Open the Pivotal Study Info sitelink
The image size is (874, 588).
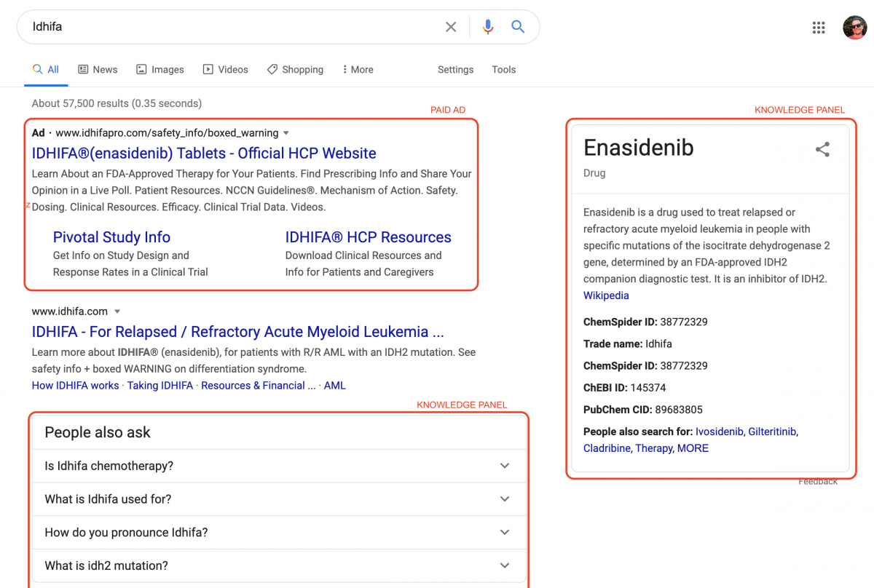point(111,237)
